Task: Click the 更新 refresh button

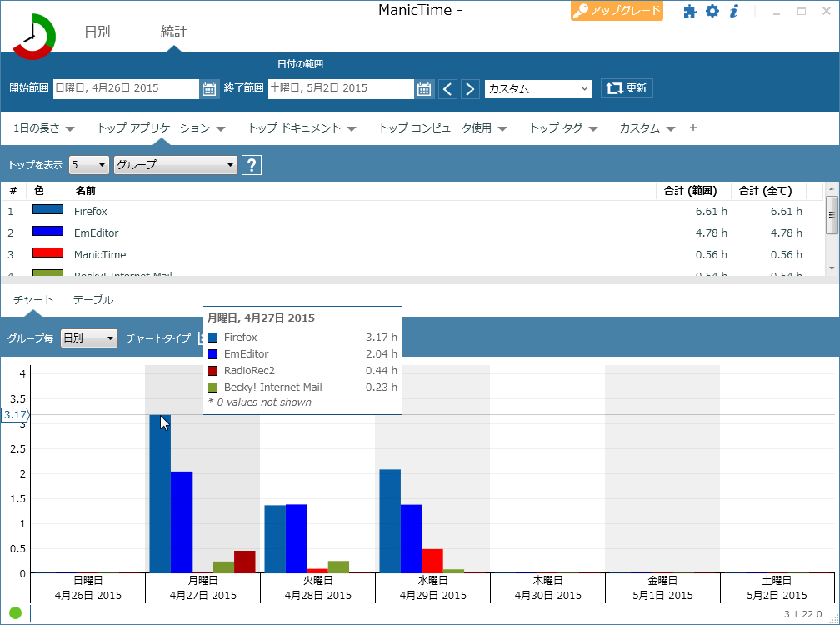Action: tap(627, 88)
